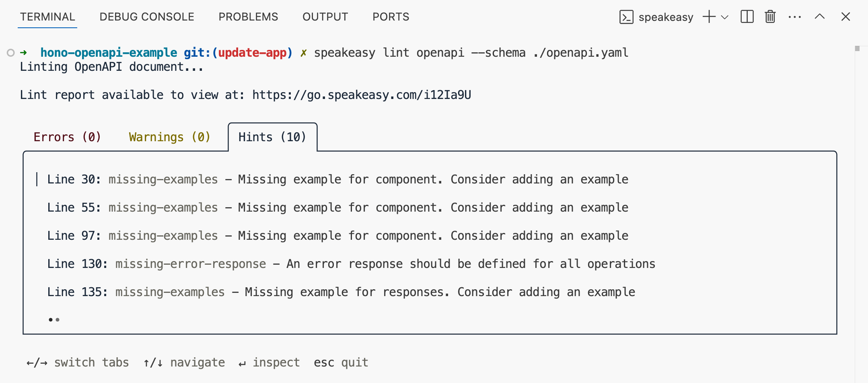Kill terminal with the trash icon

(770, 17)
